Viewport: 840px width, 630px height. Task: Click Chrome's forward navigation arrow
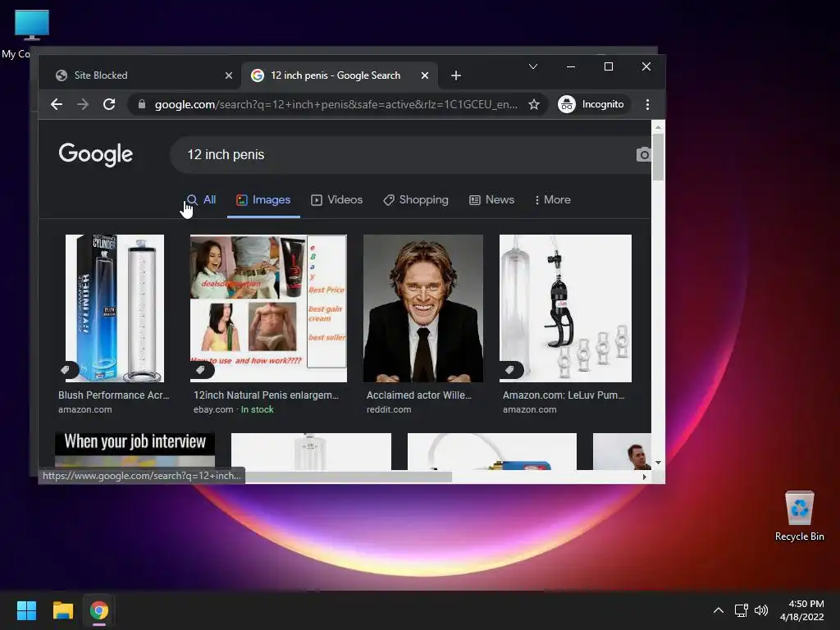pyautogui.click(x=83, y=104)
